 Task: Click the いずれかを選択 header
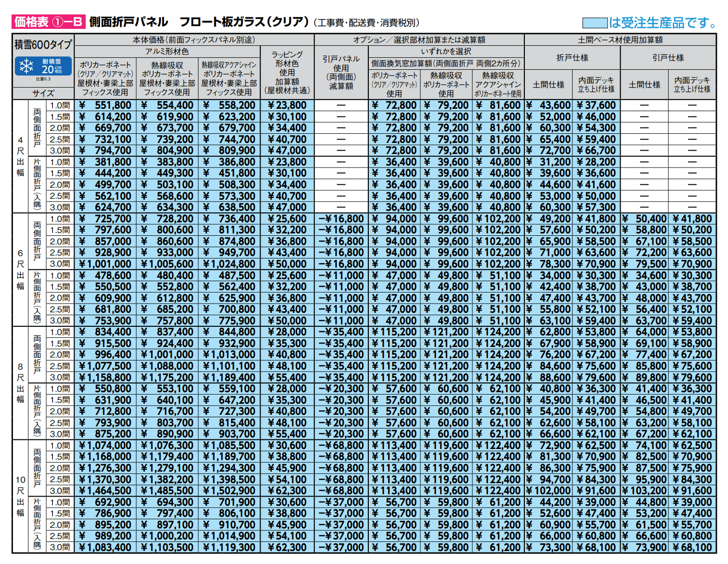pos(446,51)
